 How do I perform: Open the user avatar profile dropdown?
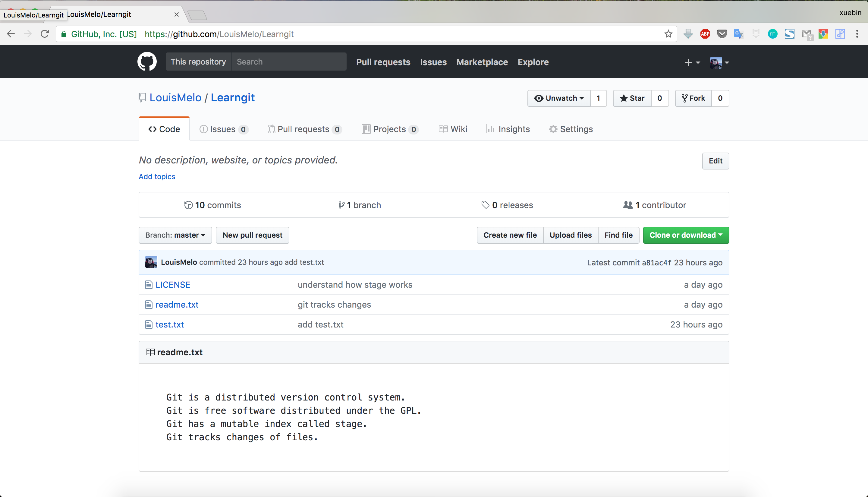(719, 62)
